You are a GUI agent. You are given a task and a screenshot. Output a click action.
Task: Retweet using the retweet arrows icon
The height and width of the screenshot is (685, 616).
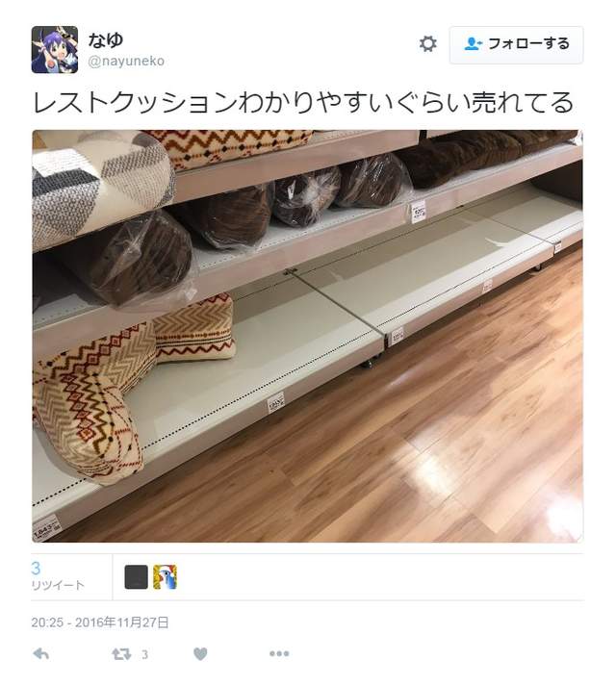[121, 654]
